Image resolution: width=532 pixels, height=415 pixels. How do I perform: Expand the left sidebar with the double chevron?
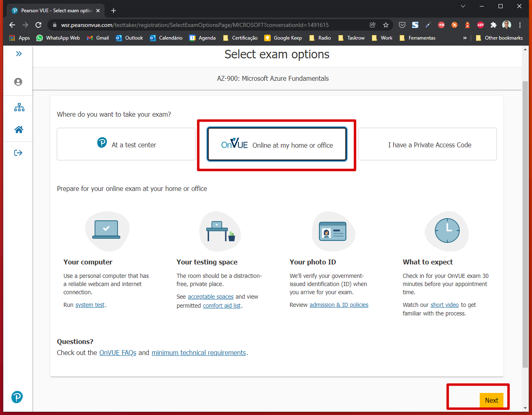coord(19,53)
